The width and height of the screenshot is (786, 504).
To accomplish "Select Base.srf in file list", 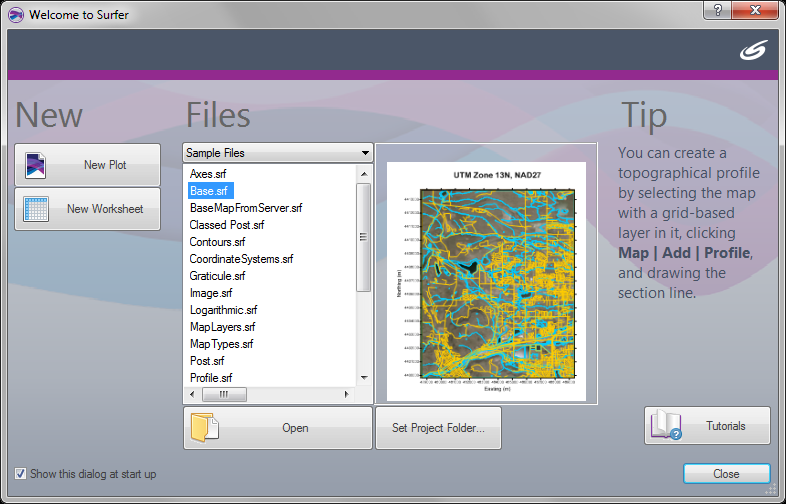I will 209,191.
